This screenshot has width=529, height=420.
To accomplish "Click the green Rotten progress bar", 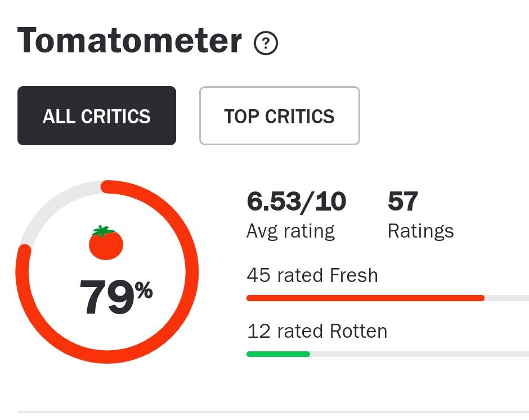I will [x=278, y=354].
